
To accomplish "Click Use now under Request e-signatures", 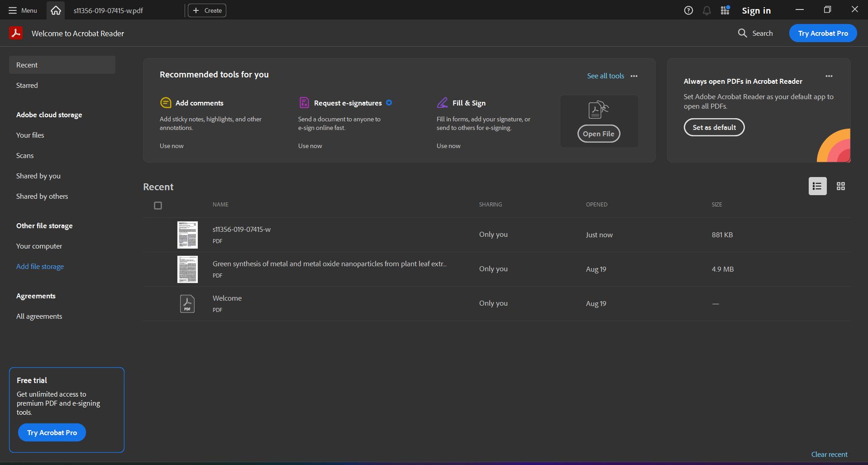I will (310, 146).
